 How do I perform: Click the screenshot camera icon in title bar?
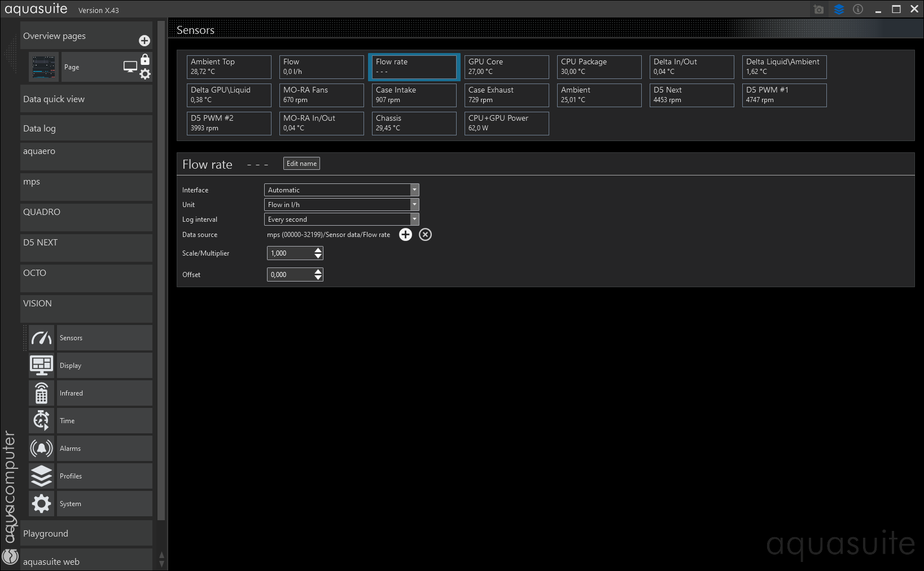click(818, 10)
